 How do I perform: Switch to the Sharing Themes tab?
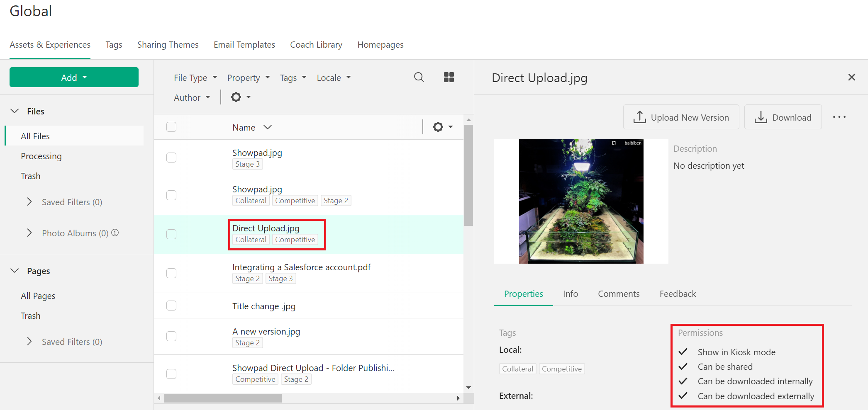coord(168,45)
